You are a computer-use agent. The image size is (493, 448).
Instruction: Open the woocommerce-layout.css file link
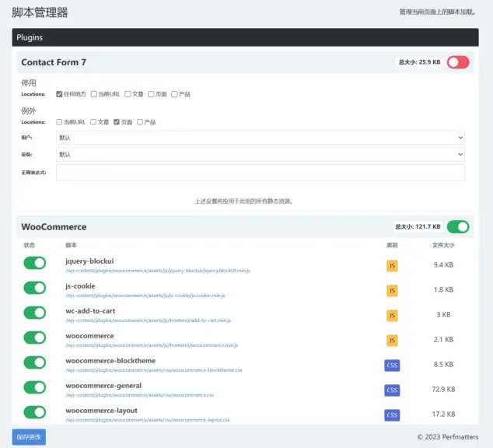point(148,420)
